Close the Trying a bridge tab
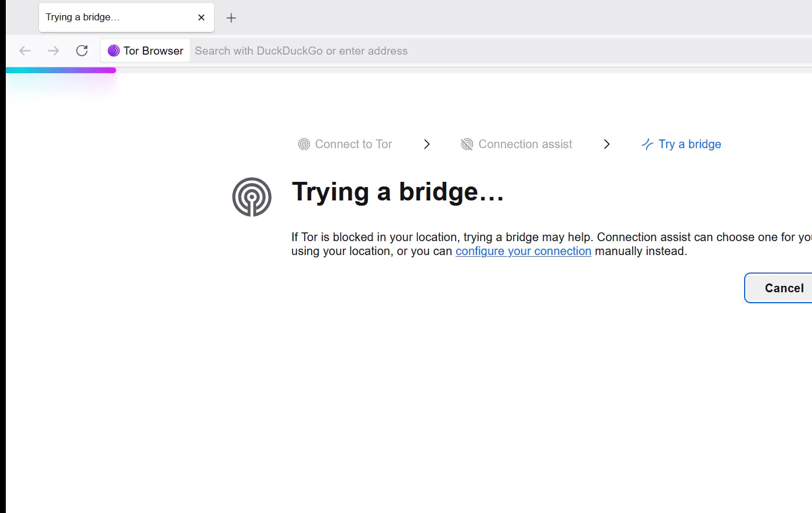Viewport: 812px width, 513px height. pos(201,17)
